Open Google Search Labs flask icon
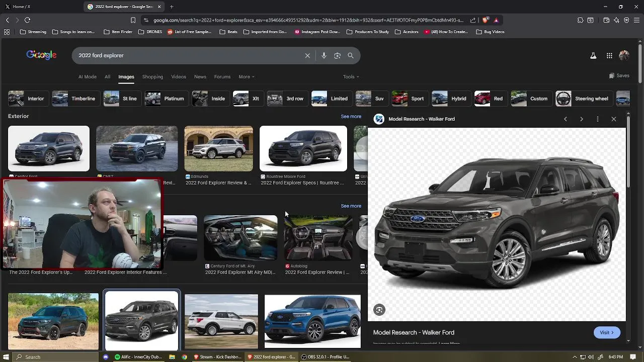This screenshot has height=362, width=644. click(x=593, y=56)
